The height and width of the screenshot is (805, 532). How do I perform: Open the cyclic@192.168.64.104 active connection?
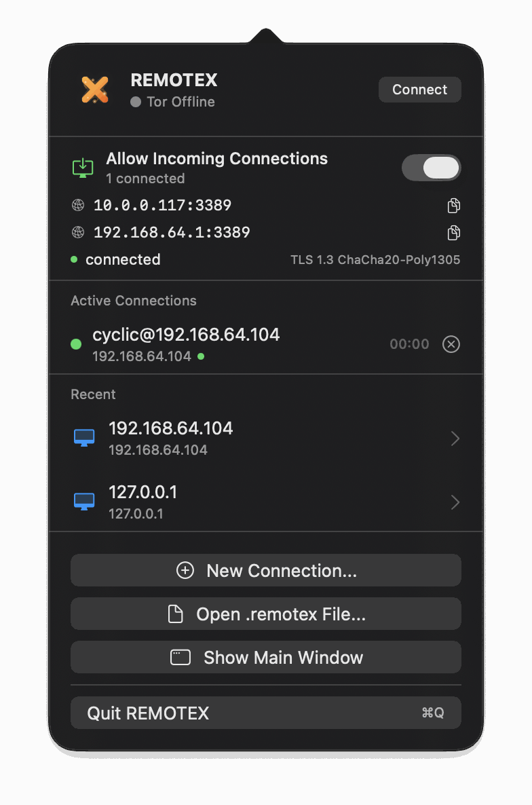(x=266, y=343)
